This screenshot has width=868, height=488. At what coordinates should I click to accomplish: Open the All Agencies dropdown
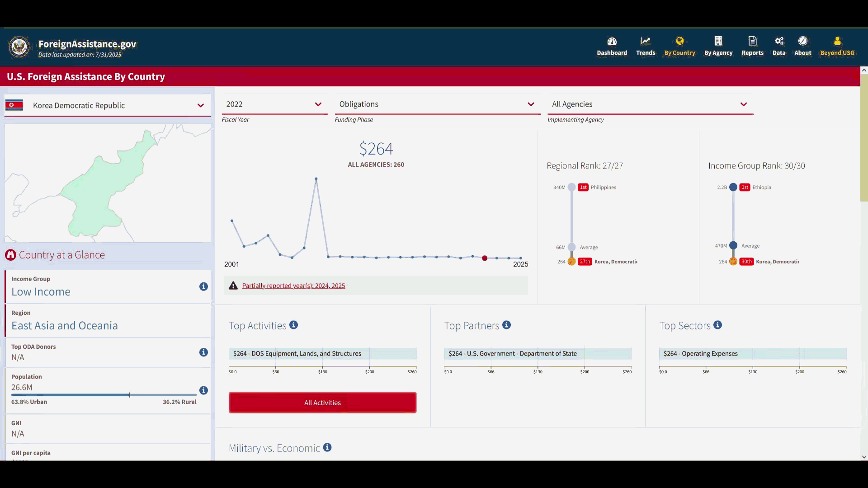tap(650, 104)
